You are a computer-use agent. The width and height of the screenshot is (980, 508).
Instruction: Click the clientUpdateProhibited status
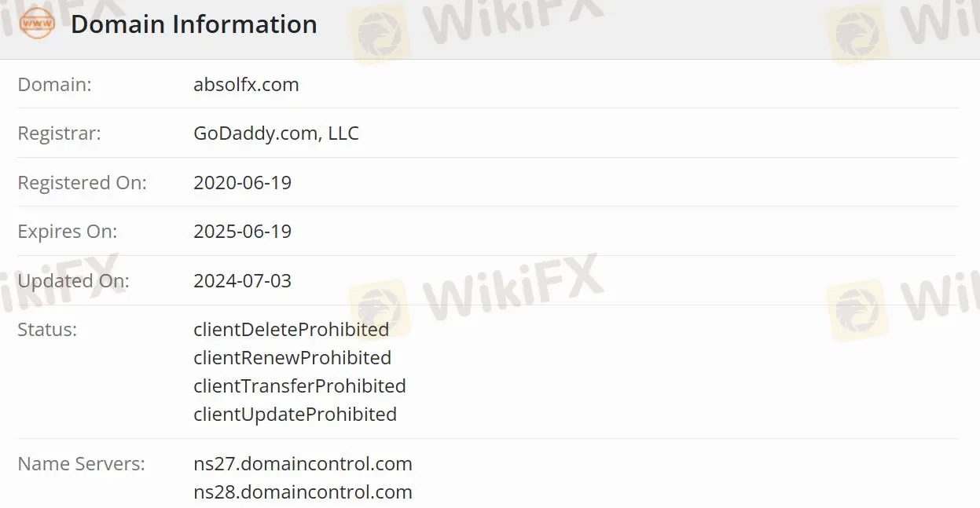coord(295,415)
